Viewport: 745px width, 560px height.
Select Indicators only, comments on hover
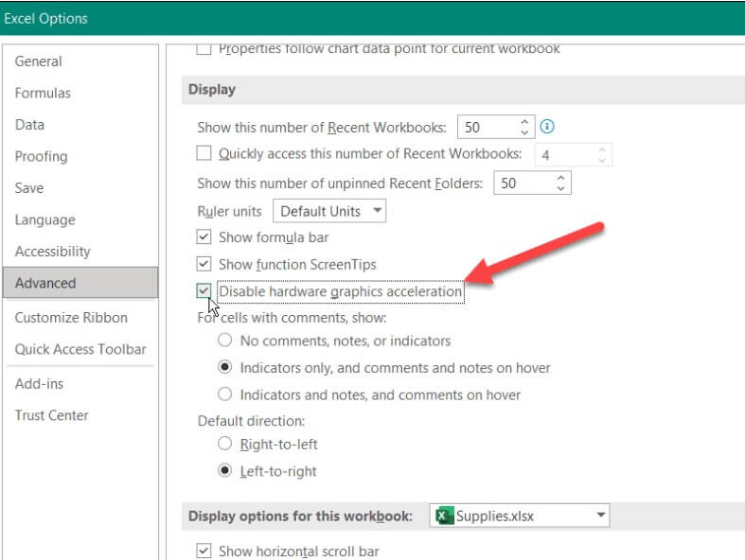click(224, 367)
